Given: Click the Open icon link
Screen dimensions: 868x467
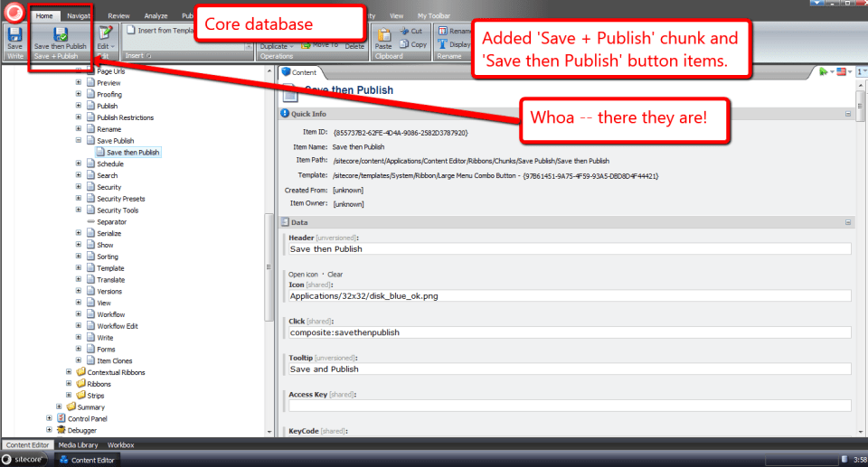Looking at the screenshot, I should point(303,275).
